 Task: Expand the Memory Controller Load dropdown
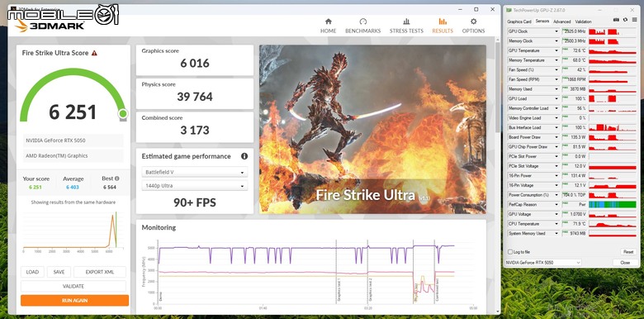pyautogui.click(x=557, y=108)
